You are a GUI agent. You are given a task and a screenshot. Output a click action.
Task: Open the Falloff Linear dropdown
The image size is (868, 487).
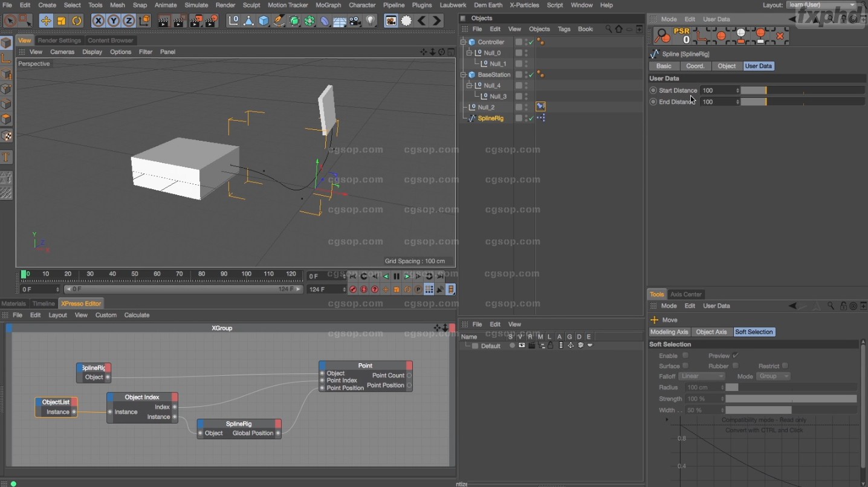pyautogui.click(x=701, y=376)
